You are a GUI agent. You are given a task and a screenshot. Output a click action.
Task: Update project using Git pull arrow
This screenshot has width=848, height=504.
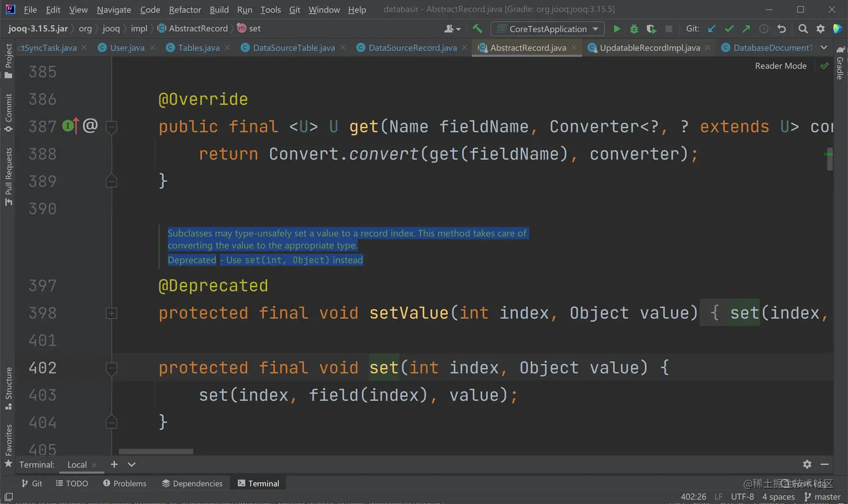[712, 29]
